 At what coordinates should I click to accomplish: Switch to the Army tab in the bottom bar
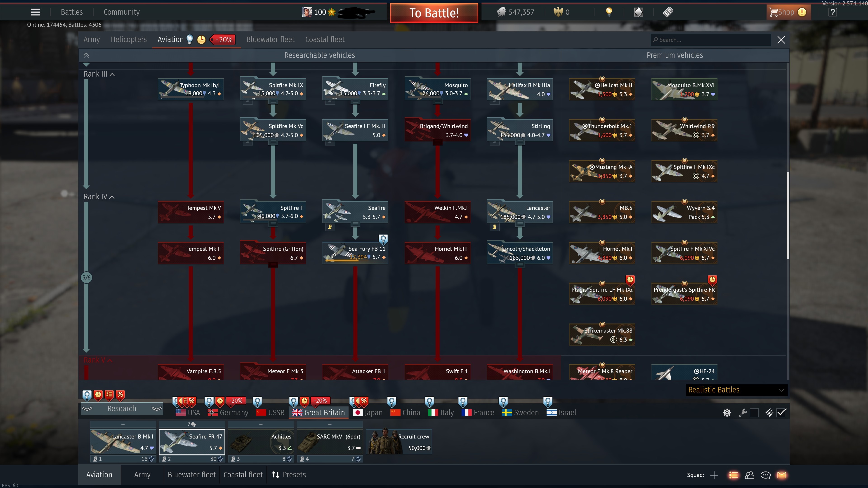[x=142, y=475]
